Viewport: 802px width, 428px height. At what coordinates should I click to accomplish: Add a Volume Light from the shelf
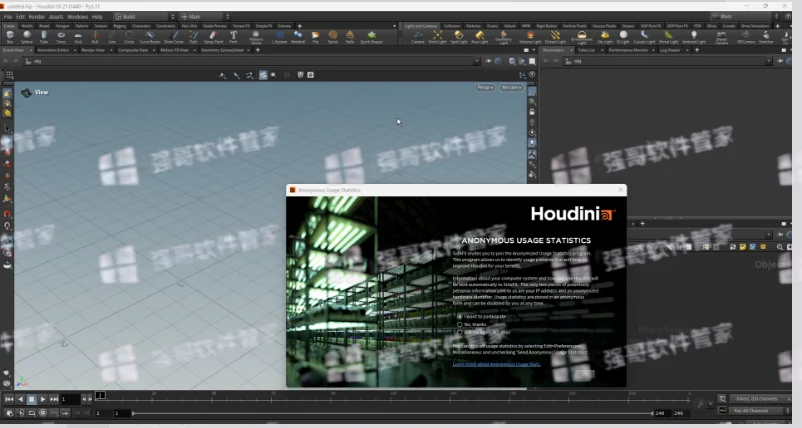pos(530,36)
